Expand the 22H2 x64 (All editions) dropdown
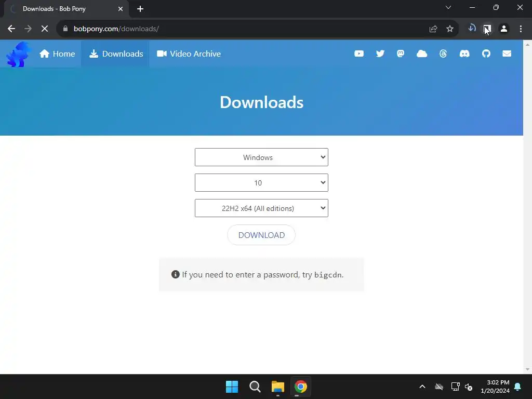Screen dimensions: 532x399 click(261, 208)
